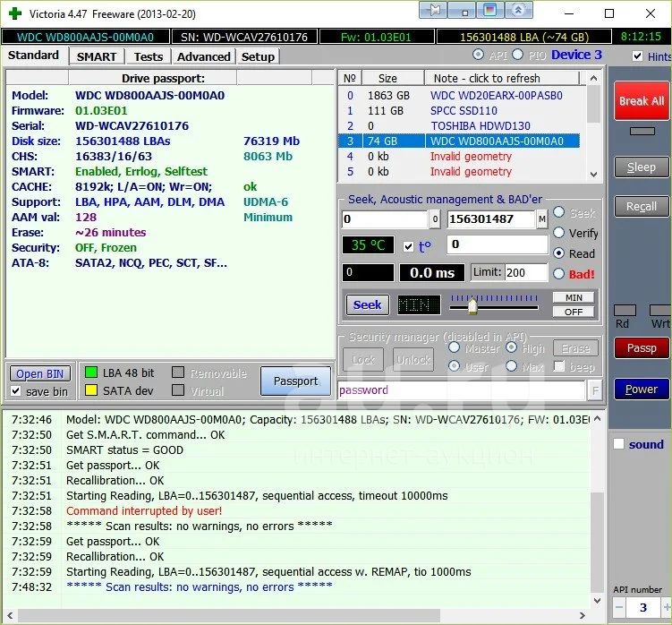Uncheck the save bin checkbox

[x=16, y=391]
